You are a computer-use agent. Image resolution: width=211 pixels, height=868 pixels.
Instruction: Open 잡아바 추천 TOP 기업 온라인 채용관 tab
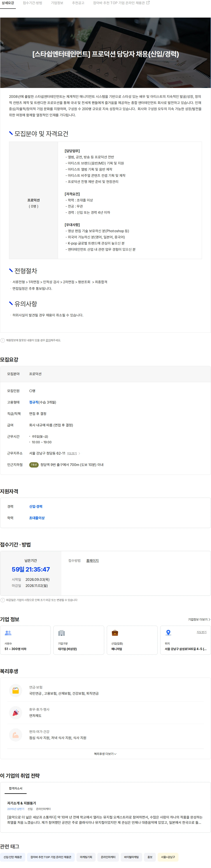(119, 3)
